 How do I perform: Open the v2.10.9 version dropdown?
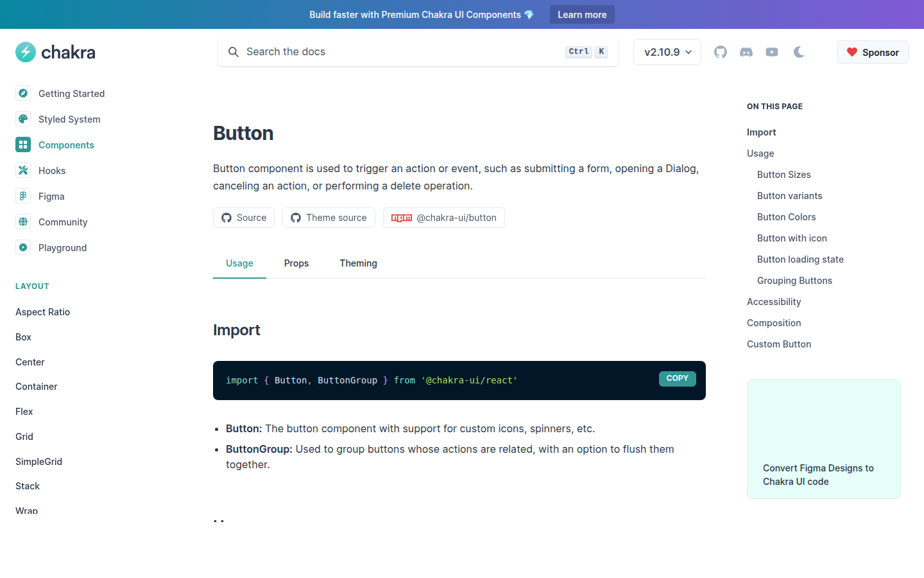[667, 52]
